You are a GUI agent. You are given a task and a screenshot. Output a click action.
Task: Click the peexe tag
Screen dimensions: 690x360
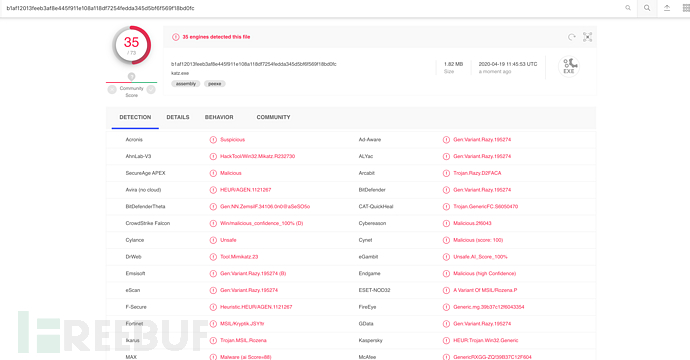pyautogui.click(x=215, y=84)
